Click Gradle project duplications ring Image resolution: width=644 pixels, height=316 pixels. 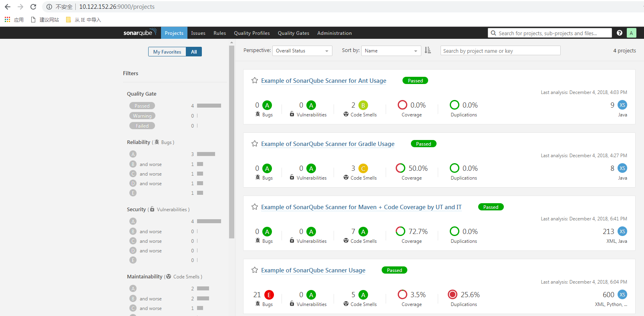(455, 168)
